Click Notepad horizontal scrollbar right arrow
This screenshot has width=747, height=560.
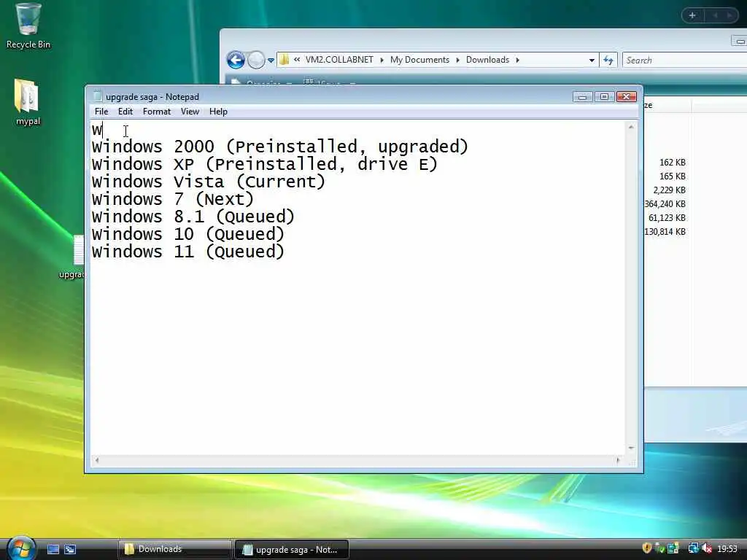point(619,461)
